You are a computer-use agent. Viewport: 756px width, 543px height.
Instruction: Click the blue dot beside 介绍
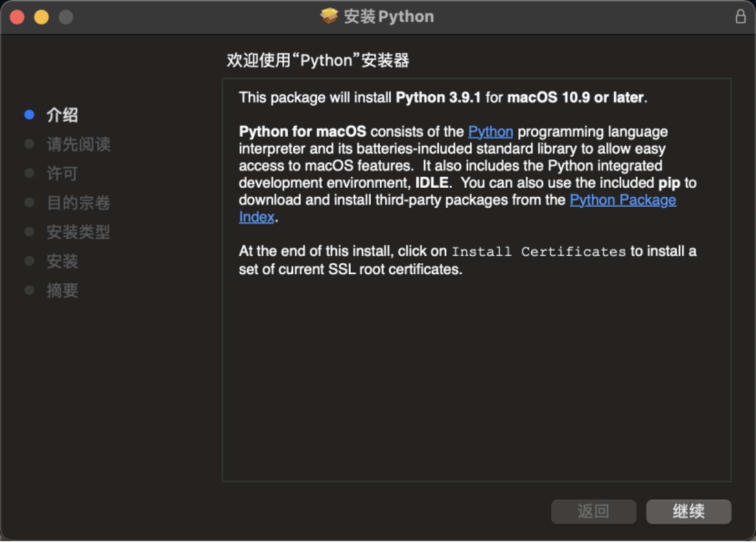(x=30, y=115)
